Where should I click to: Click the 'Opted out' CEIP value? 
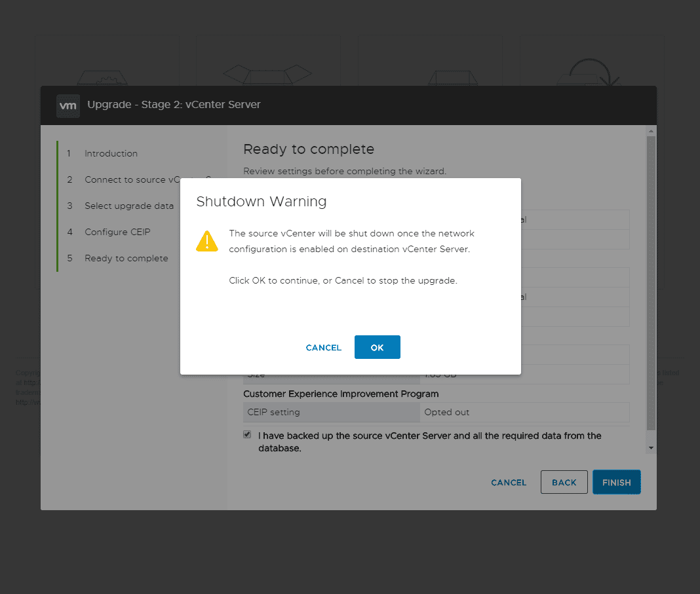tap(447, 412)
